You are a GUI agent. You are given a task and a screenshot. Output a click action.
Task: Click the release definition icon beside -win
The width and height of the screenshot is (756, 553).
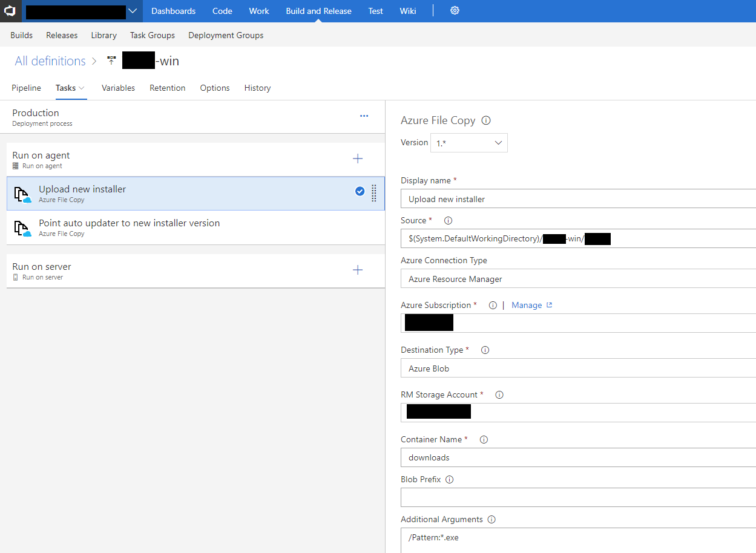click(111, 61)
